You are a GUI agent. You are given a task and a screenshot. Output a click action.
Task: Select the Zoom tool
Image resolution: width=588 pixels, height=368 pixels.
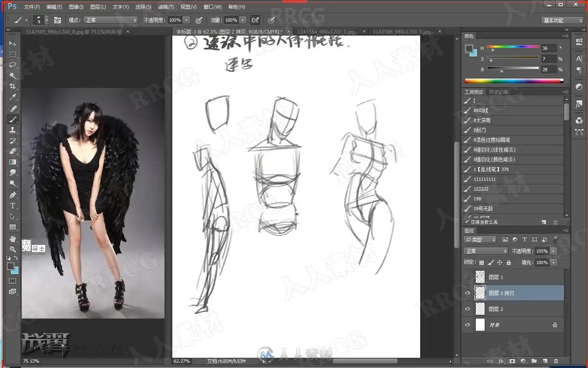pyautogui.click(x=13, y=249)
